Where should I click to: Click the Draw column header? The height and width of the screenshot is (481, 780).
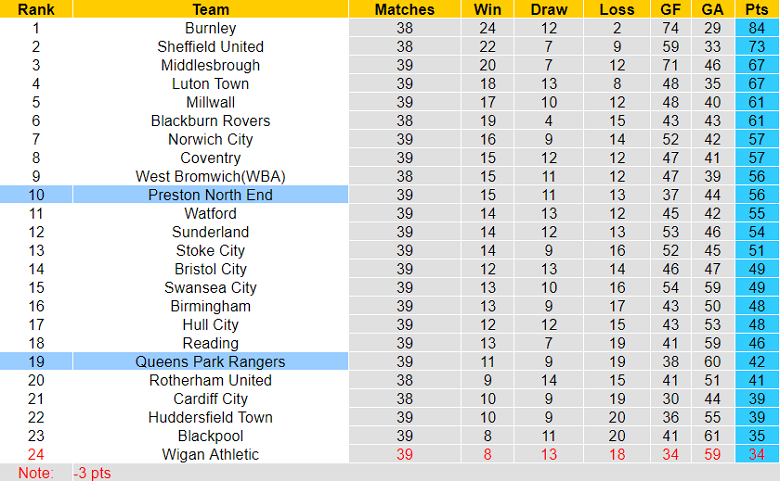[x=548, y=9]
